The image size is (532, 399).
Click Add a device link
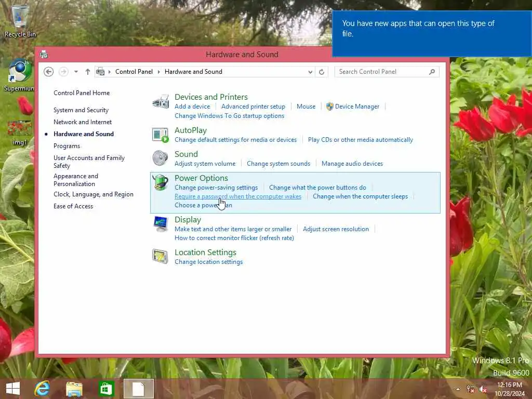coord(192,107)
